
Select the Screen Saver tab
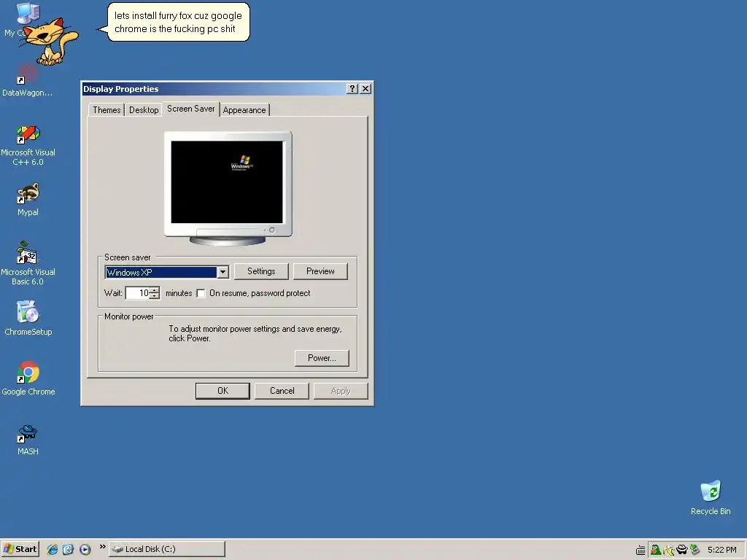pos(190,109)
